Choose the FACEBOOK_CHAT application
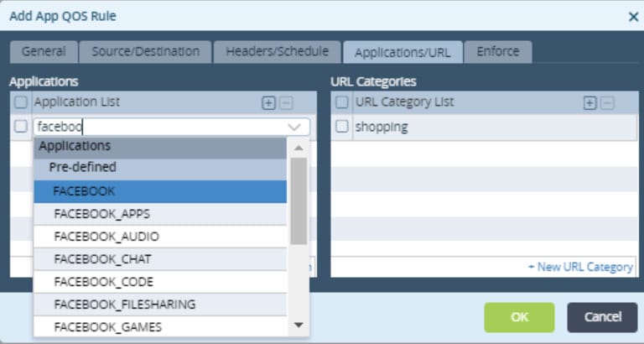 tap(160, 259)
